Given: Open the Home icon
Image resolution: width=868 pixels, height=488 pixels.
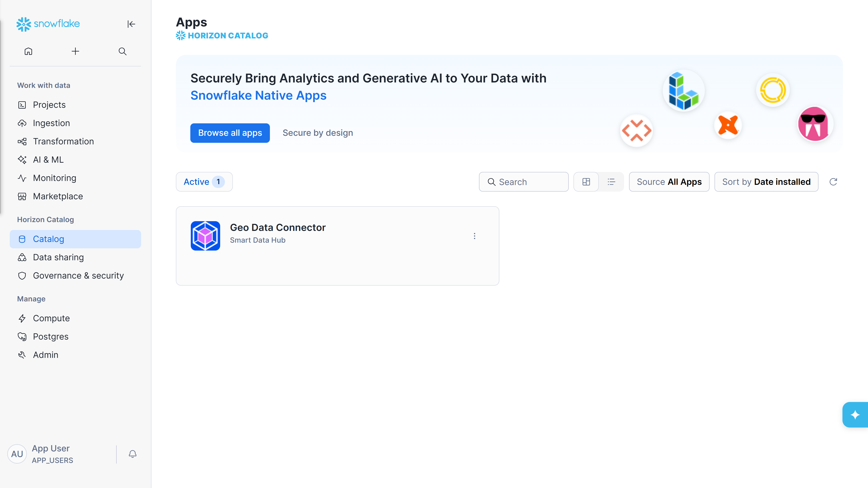Looking at the screenshot, I should (28, 51).
